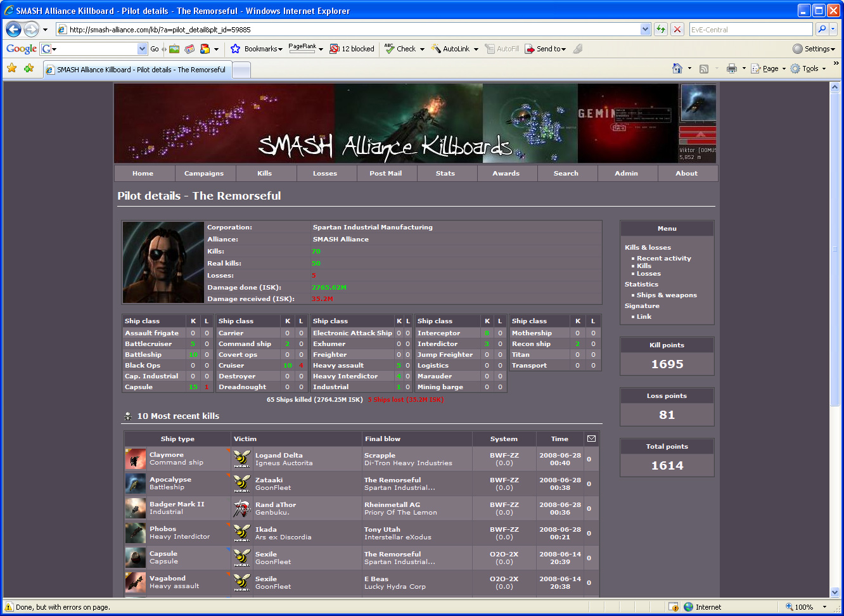Viewport: 844px width, 616px height.
Task: Click the Print icon
Action: pos(732,68)
